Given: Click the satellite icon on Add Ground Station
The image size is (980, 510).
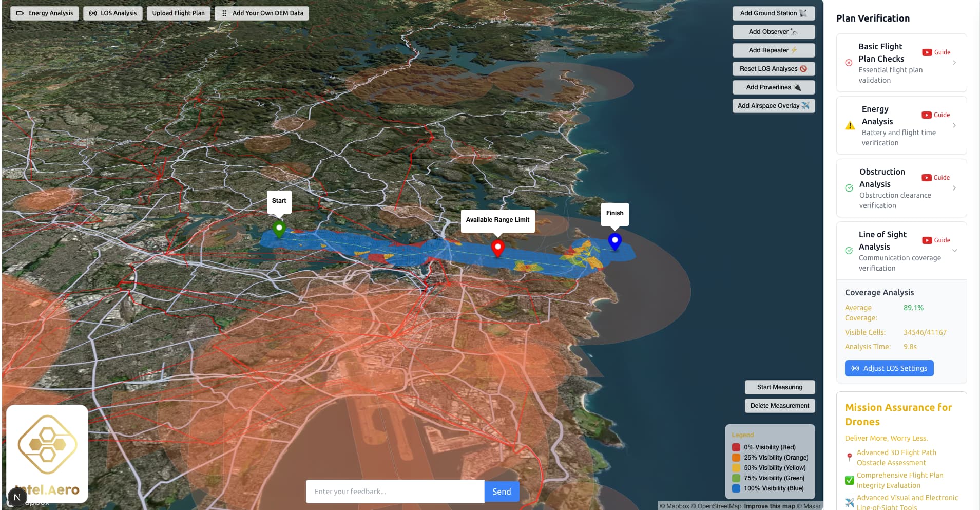Looking at the screenshot, I should pyautogui.click(x=802, y=13).
